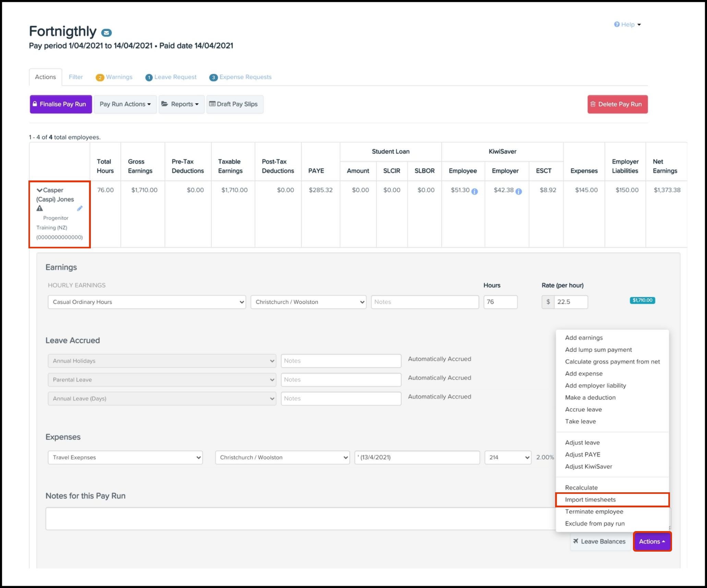This screenshot has width=707, height=588.
Task: Open Casual Ordinary Hours earnings dropdown
Action: [147, 302]
